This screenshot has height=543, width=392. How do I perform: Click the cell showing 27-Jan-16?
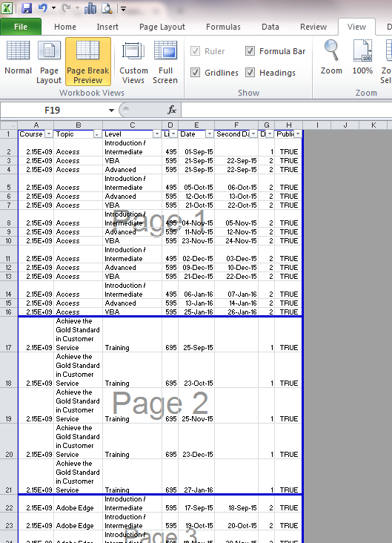click(x=196, y=477)
